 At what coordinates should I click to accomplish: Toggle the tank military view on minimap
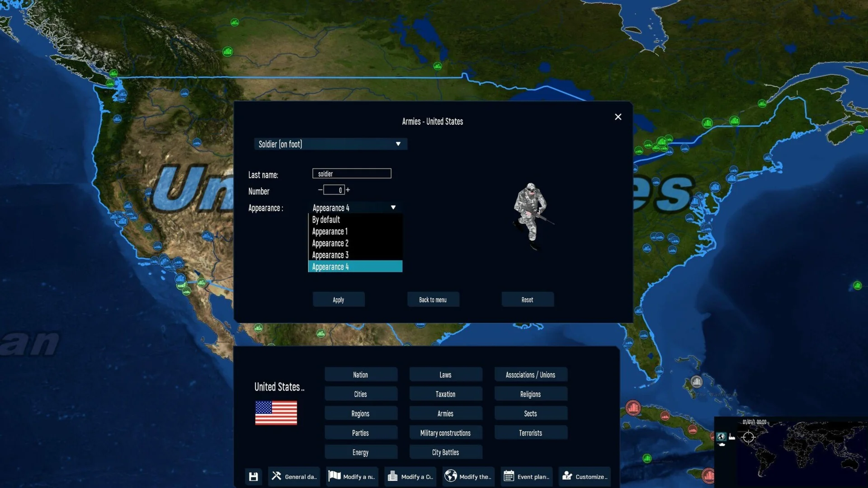pos(722,445)
